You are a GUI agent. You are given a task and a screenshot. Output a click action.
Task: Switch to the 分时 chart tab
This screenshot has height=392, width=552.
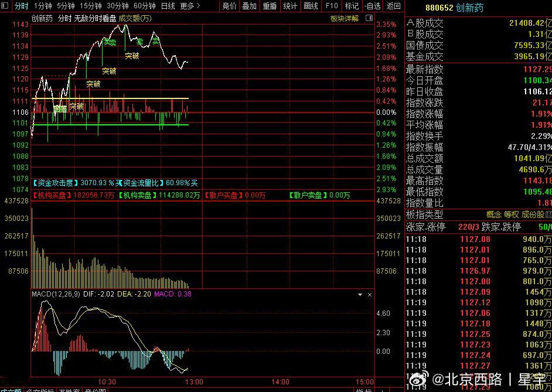[x=22, y=6]
